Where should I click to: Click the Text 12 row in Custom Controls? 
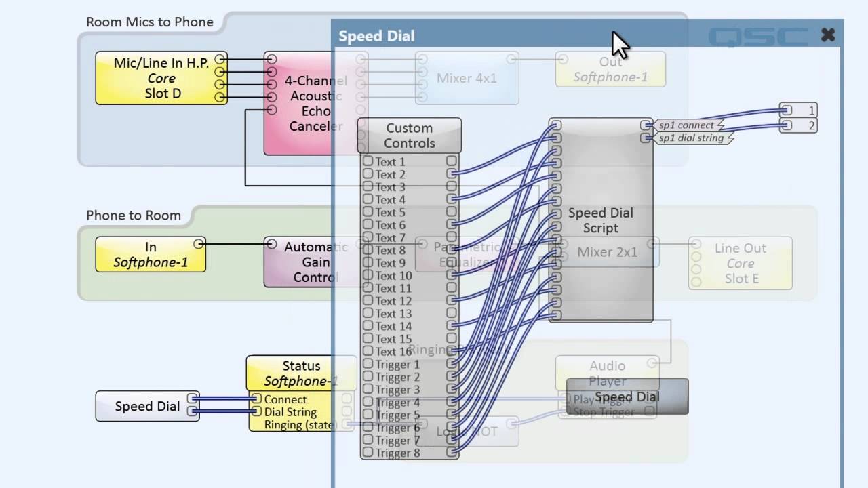[410, 301]
